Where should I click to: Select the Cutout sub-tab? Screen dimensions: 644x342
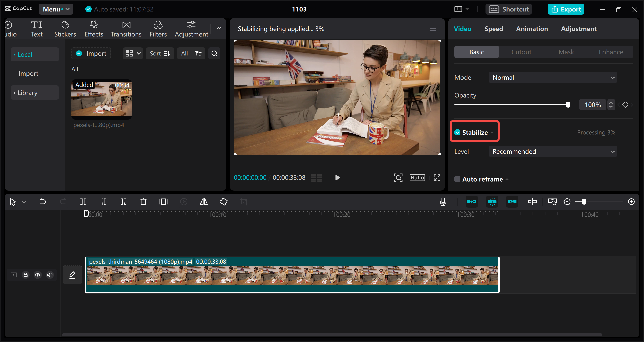point(521,52)
